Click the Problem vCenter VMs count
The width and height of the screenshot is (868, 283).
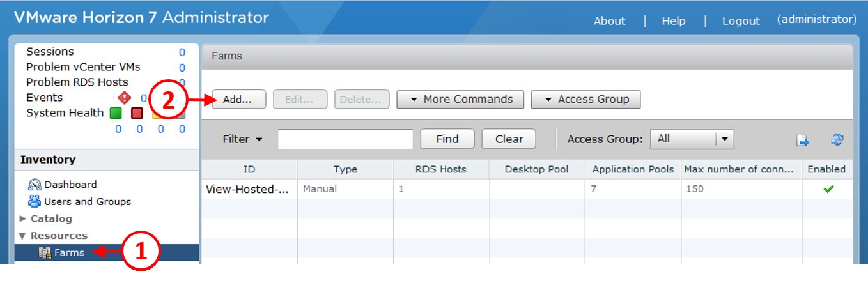tap(182, 68)
